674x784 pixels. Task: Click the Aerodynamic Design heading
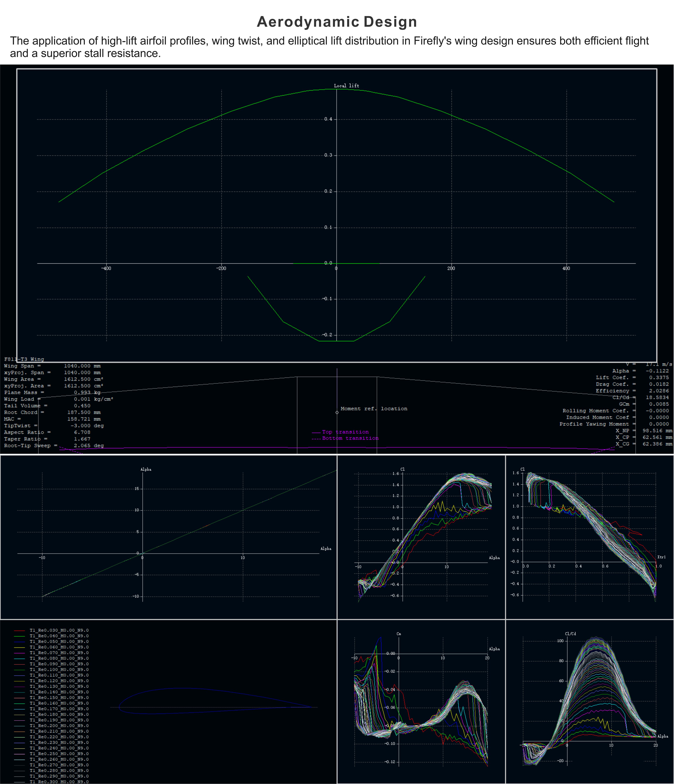(x=337, y=22)
